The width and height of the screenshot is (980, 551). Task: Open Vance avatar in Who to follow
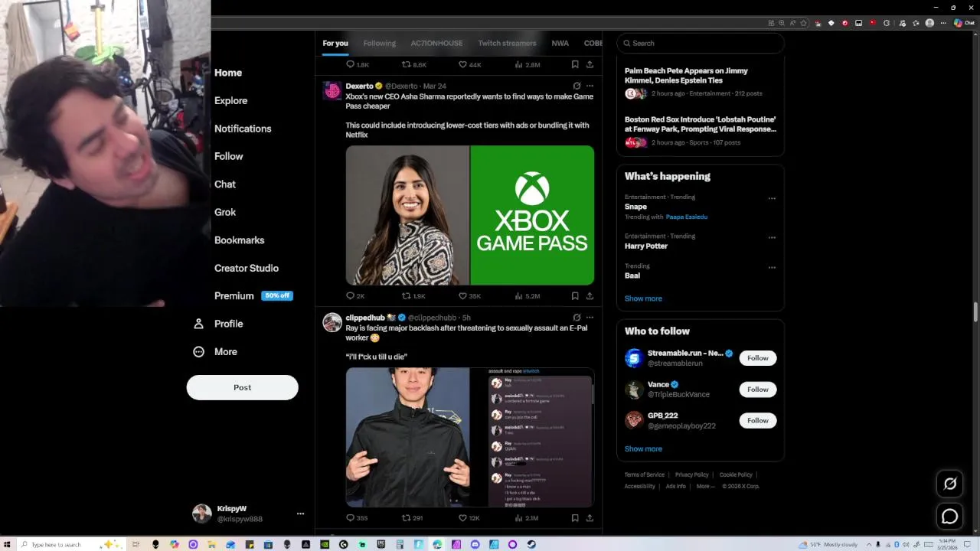click(x=634, y=390)
